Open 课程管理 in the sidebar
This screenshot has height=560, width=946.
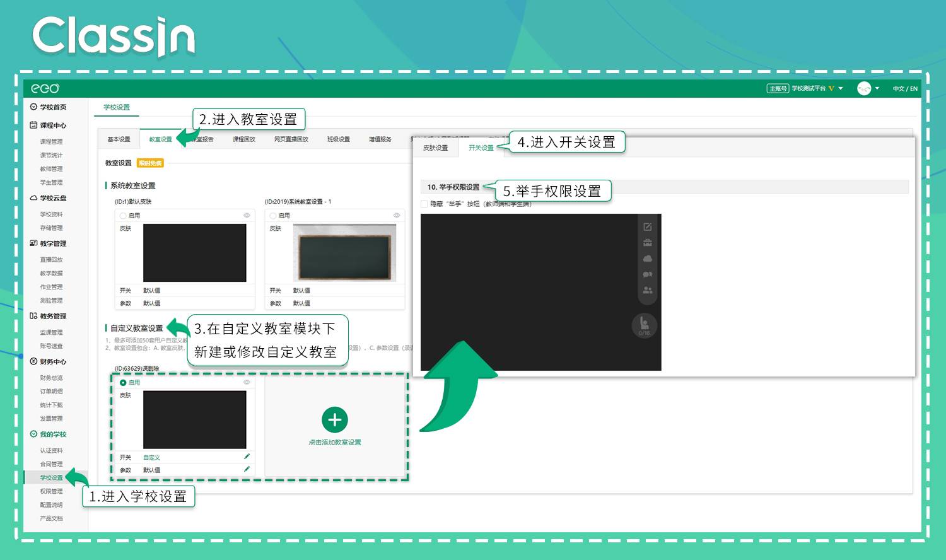point(51,142)
